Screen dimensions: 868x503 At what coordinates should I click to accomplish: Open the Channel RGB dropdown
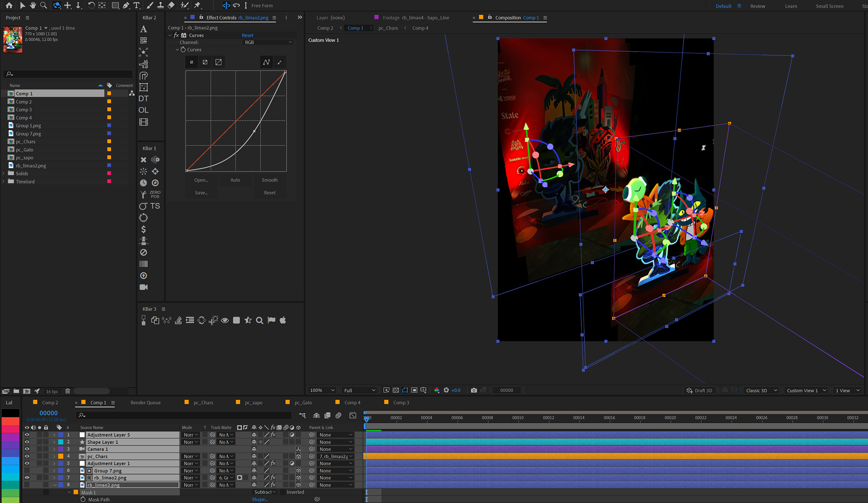[x=269, y=42]
